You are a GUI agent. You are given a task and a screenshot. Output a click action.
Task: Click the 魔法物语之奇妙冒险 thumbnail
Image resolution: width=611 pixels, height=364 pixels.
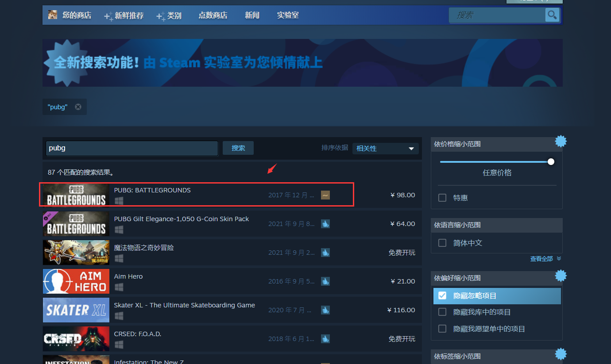(x=76, y=253)
